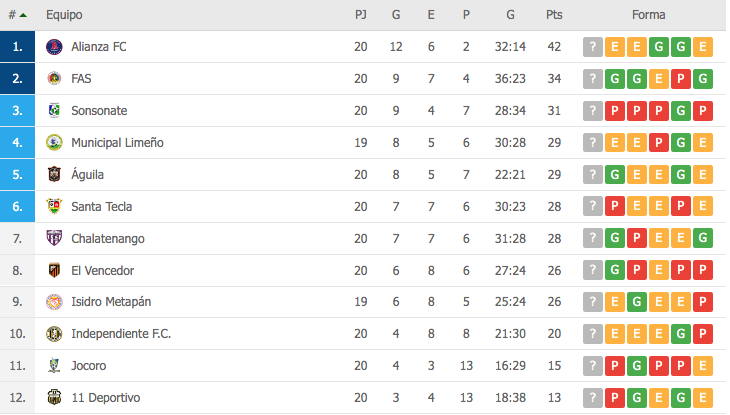Open the Jocoro team page link
The height and width of the screenshot is (415, 730).
(89, 366)
